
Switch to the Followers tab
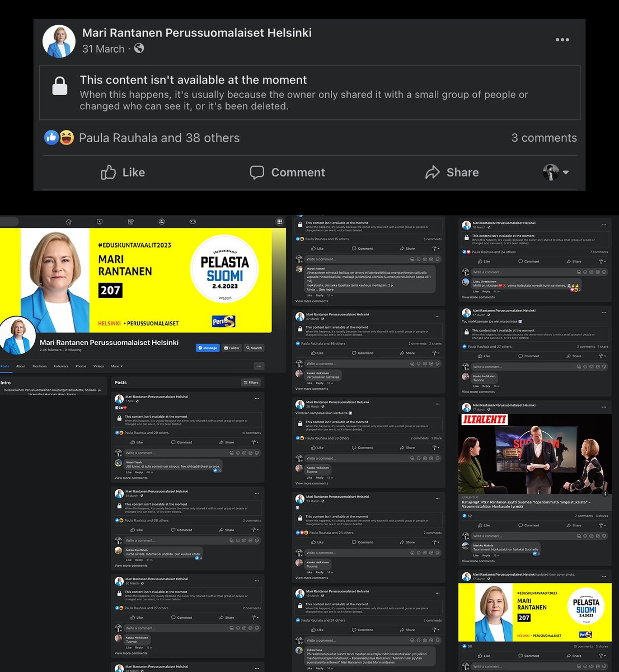61,366
